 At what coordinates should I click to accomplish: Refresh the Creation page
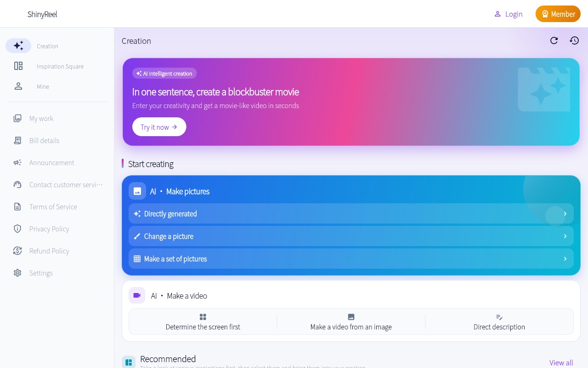pyautogui.click(x=554, y=40)
